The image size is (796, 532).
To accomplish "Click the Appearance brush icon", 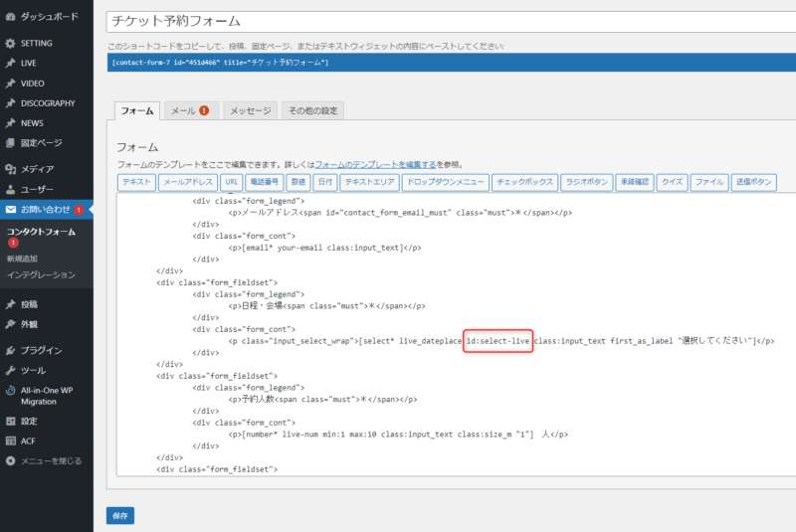I will point(10,324).
